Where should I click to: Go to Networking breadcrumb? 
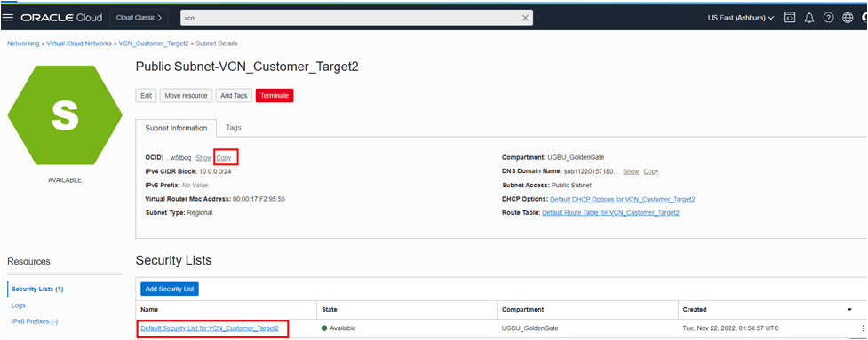click(x=23, y=43)
